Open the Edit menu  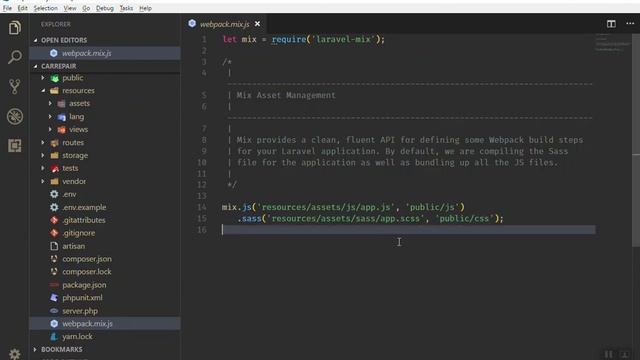[x=22, y=8]
